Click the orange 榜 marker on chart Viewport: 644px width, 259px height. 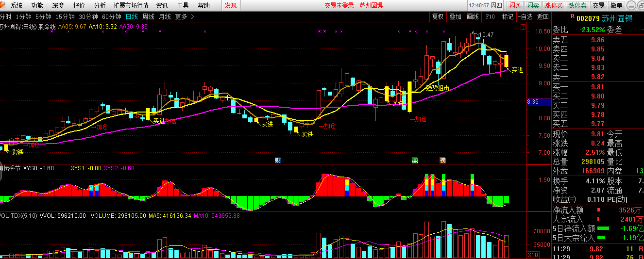click(442, 161)
